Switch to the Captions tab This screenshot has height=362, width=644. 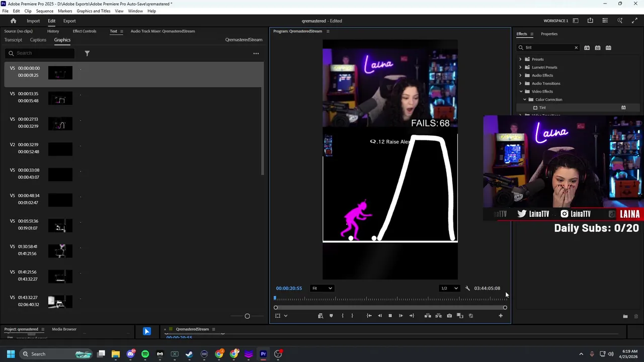pyautogui.click(x=38, y=40)
